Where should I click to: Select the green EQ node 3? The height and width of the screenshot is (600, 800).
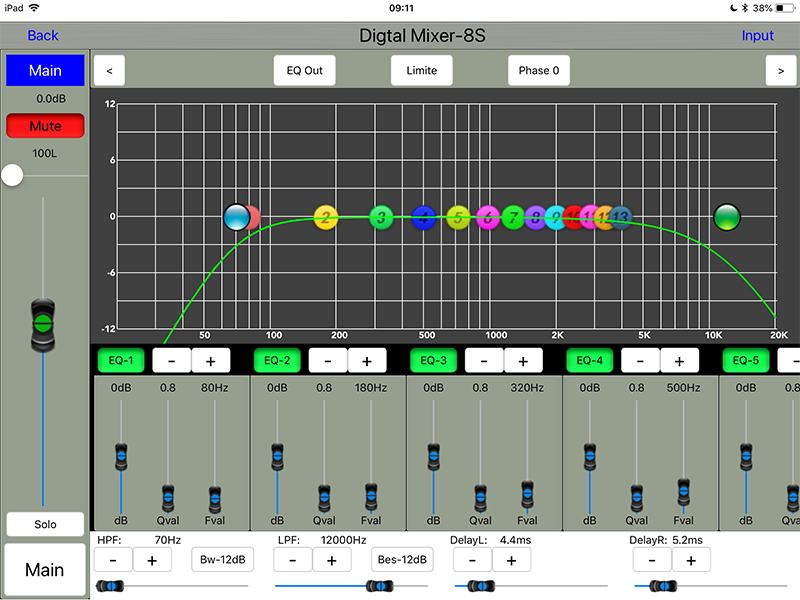(381, 217)
